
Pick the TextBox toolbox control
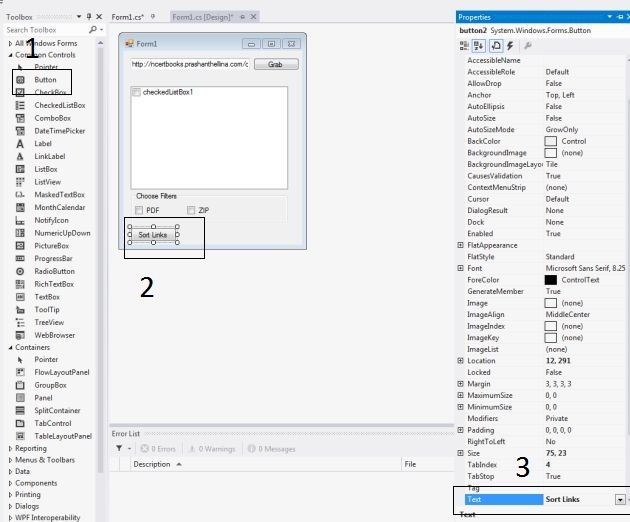pyautogui.click(x=47, y=297)
